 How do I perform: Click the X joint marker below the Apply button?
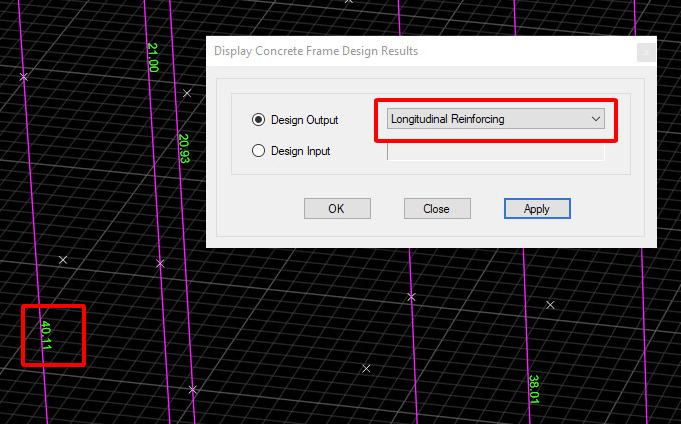pos(550,305)
